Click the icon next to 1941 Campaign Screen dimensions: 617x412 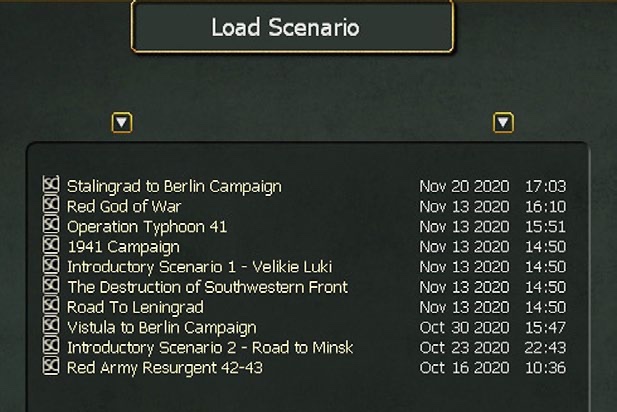[51, 246]
